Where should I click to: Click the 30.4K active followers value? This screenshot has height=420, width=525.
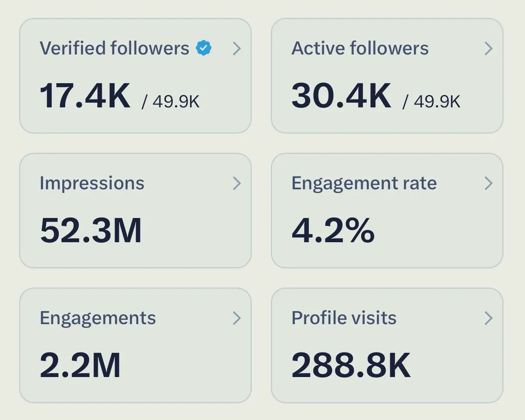[x=341, y=96]
